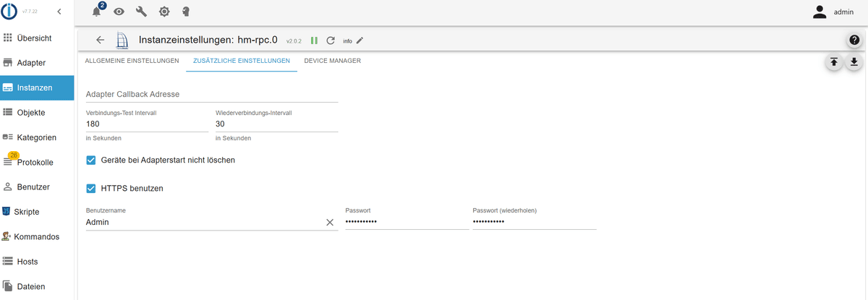Go back with the arrow icon

[100, 40]
